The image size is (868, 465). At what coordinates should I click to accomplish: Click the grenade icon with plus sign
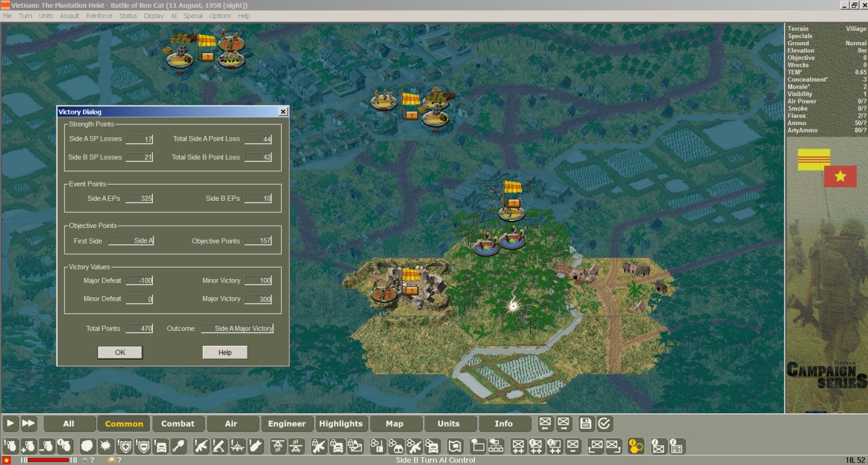[x=29, y=446]
